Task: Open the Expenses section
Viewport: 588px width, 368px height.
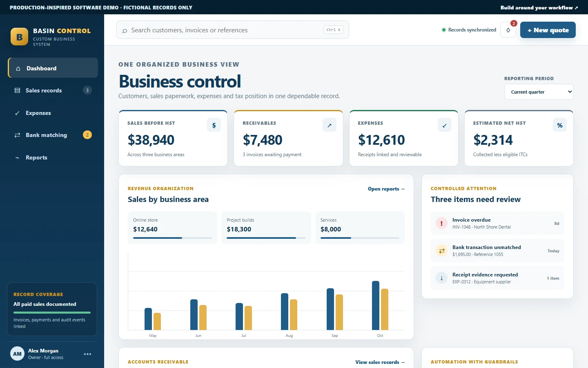Action: tap(53, 113)
